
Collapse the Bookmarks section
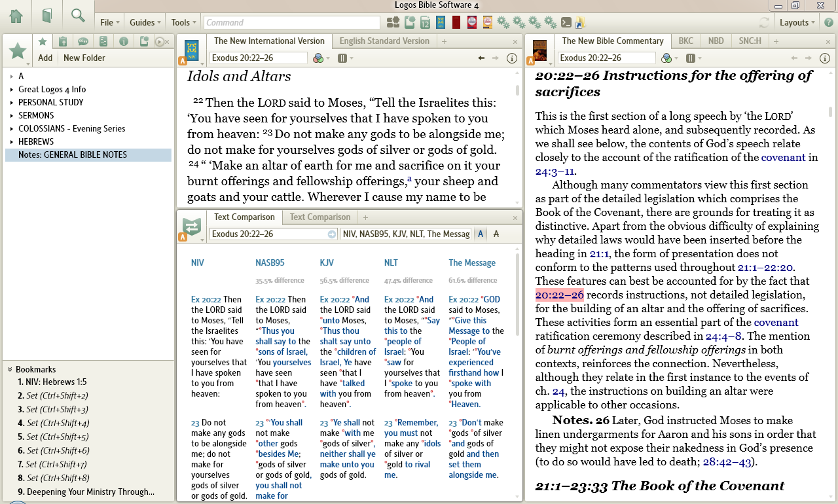point(10,369)
